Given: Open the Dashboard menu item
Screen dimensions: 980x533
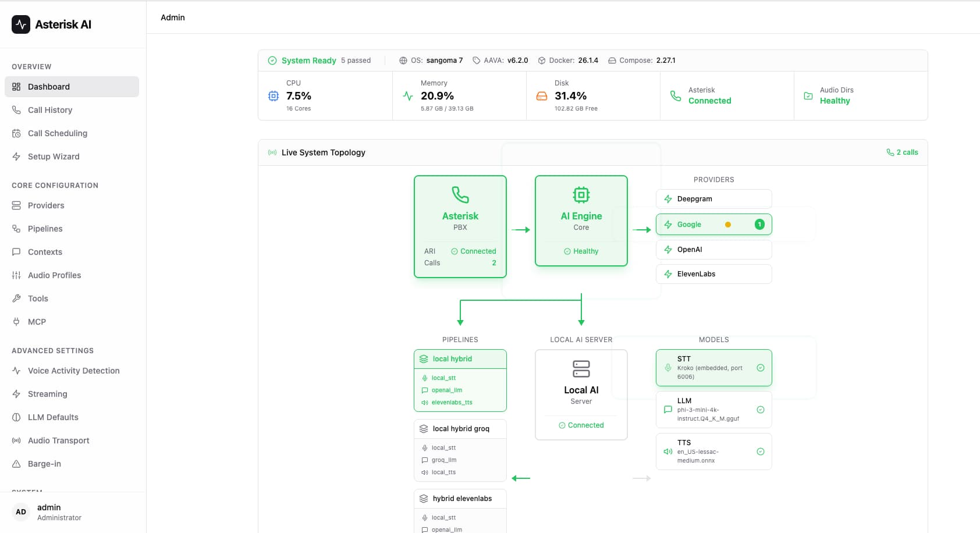Looking at the screenshot, I should click(72, 87).
